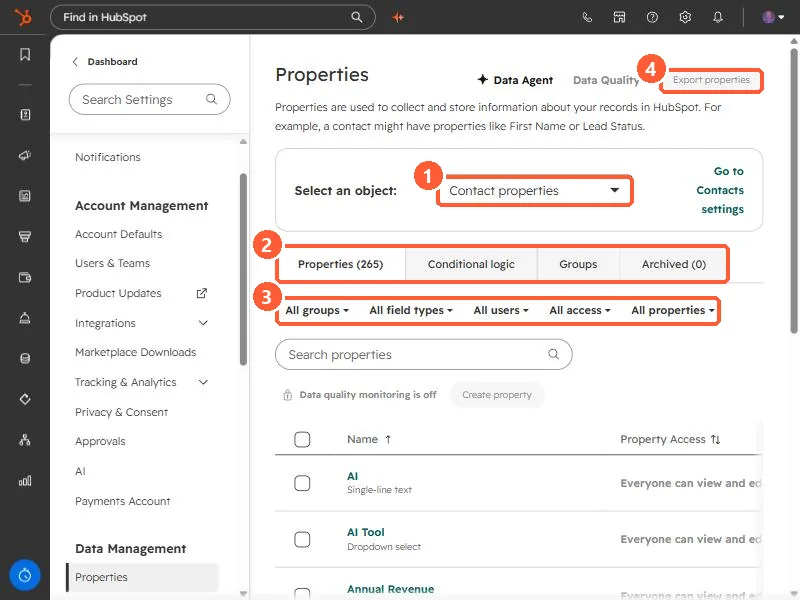
Task: Open the CRM contacts icon in left rail
Action: (x=24, y=114)
